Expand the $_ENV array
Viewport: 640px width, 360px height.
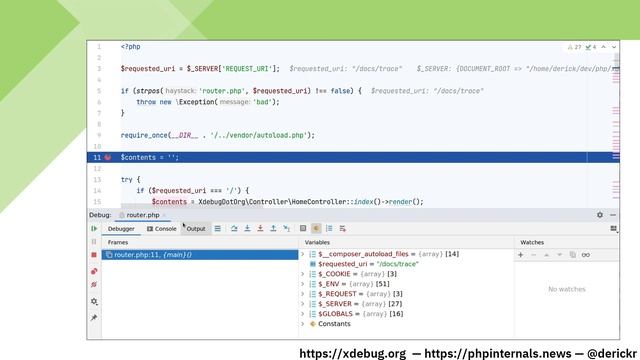[x=303, y=284]
